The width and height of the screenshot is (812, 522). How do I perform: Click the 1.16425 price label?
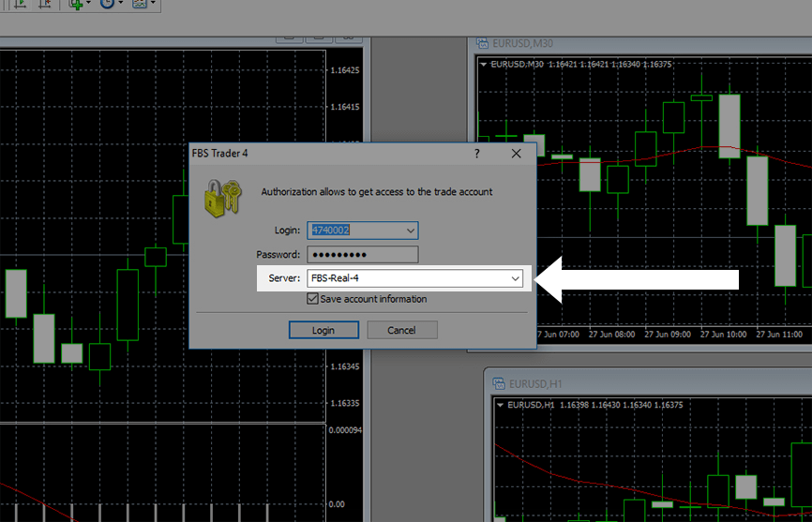pyautogui.click(x=345, y=70)
